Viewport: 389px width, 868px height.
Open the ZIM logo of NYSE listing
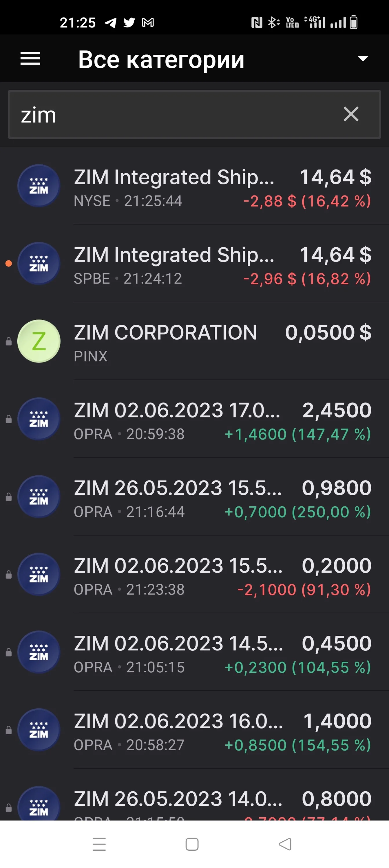tap(39, 186)
